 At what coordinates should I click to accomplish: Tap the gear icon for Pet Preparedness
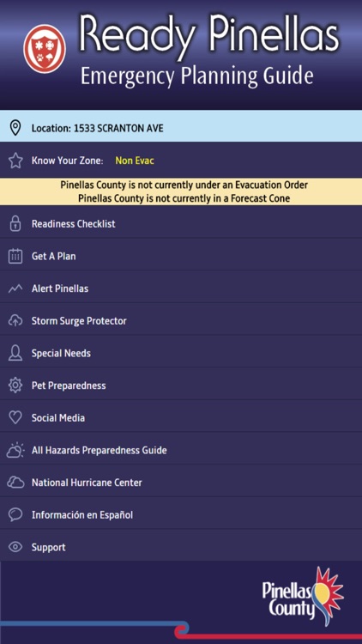15,386
